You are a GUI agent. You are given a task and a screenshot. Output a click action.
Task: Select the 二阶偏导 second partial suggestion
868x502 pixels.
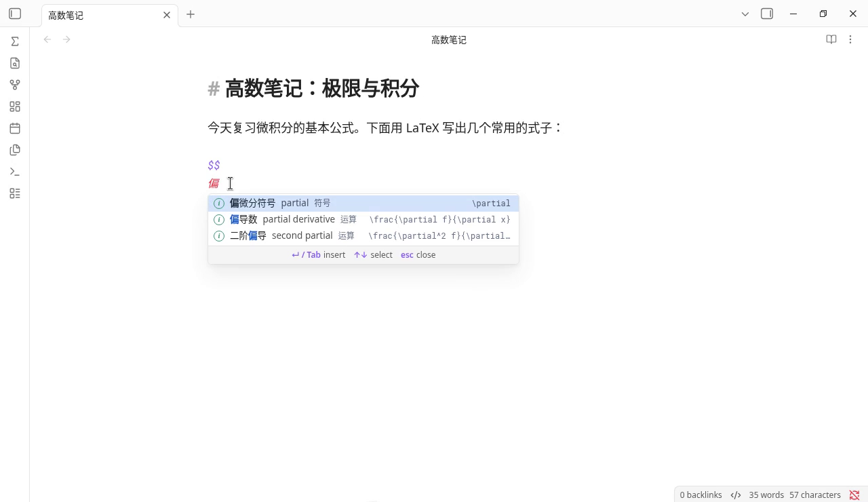pos(363,235)
